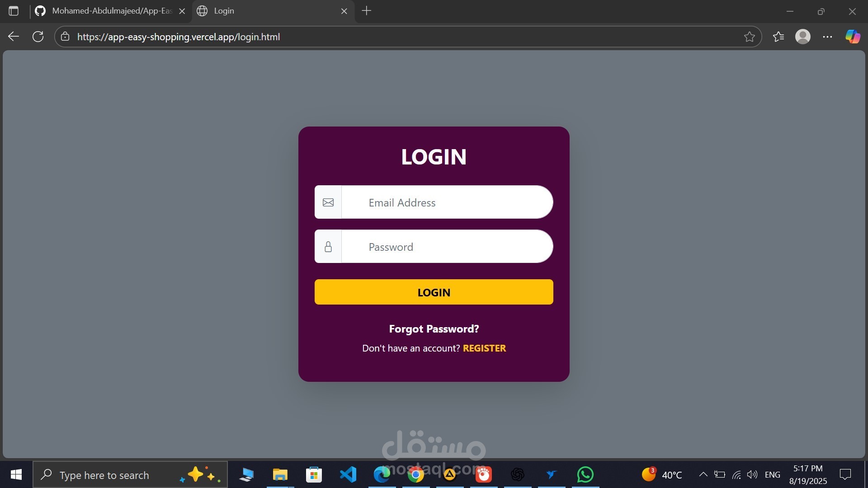The image size is (868, 488).
Task: Open the REGISTER link
Action: click(x=484, y=348)
